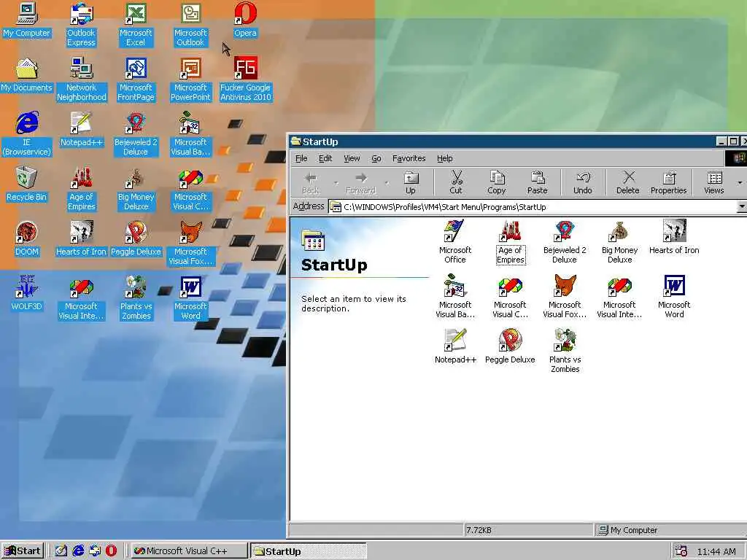The image size is (747, 560).
Task: Click the Cut toolbar button
Action: pos(456,183)
